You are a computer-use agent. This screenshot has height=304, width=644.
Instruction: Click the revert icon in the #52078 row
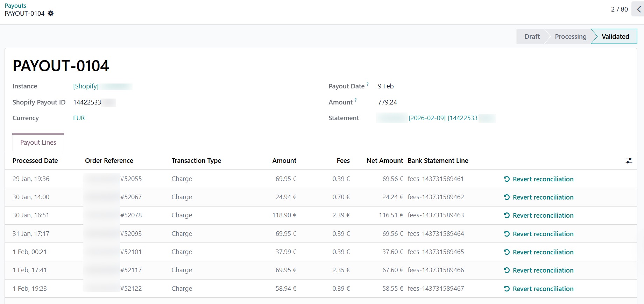[507, 215]
